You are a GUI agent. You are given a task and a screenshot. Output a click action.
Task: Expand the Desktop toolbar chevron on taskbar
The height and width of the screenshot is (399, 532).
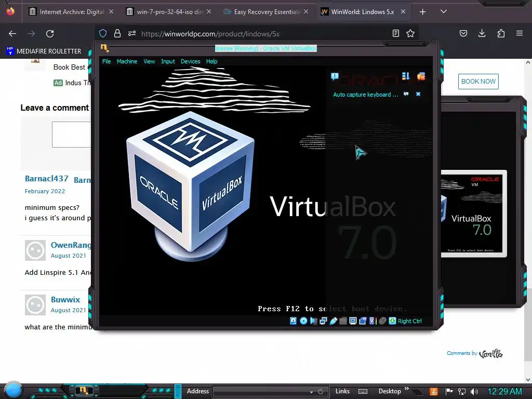(x=406, y=389)
